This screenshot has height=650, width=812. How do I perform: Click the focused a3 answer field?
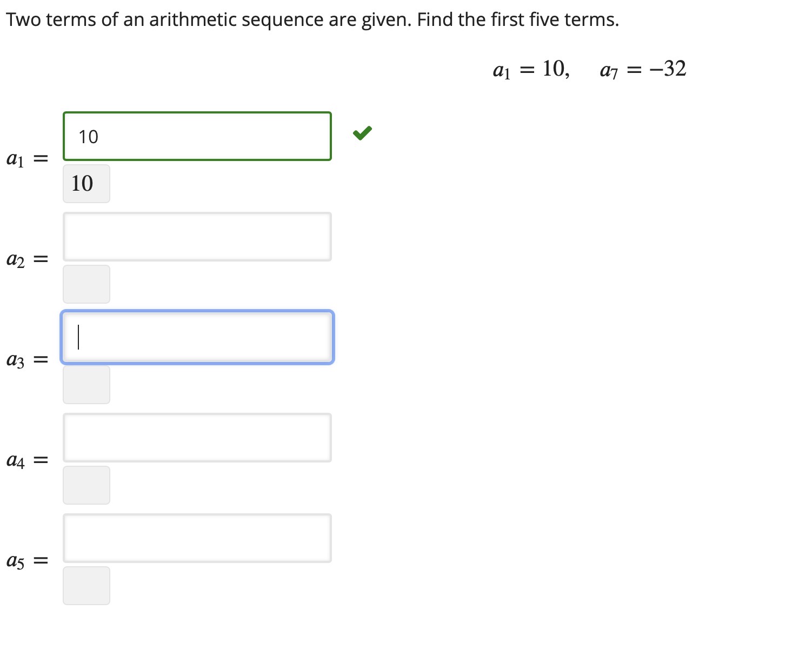tap(197, 337)
